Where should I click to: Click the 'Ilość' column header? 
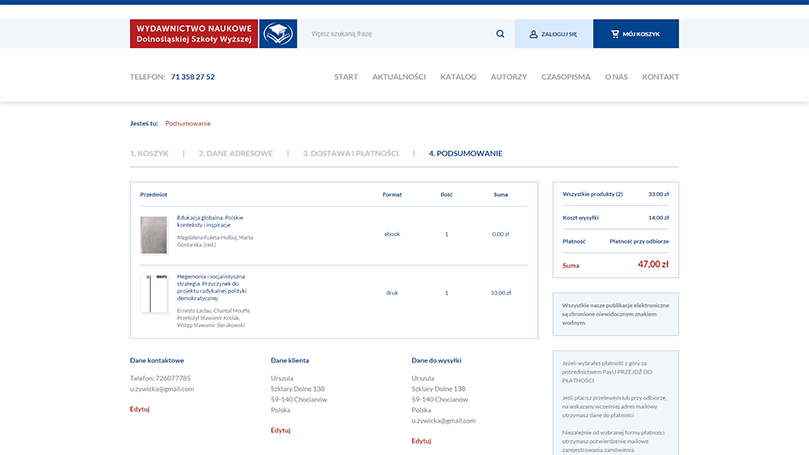tap(446, 195)
